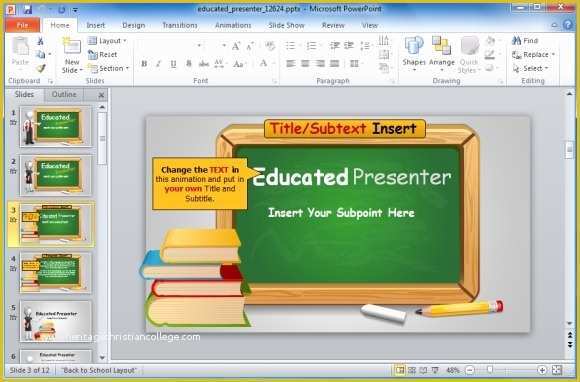Open Clipboard dialog launcher
This screenshot has width=580, height=382.
51,81
